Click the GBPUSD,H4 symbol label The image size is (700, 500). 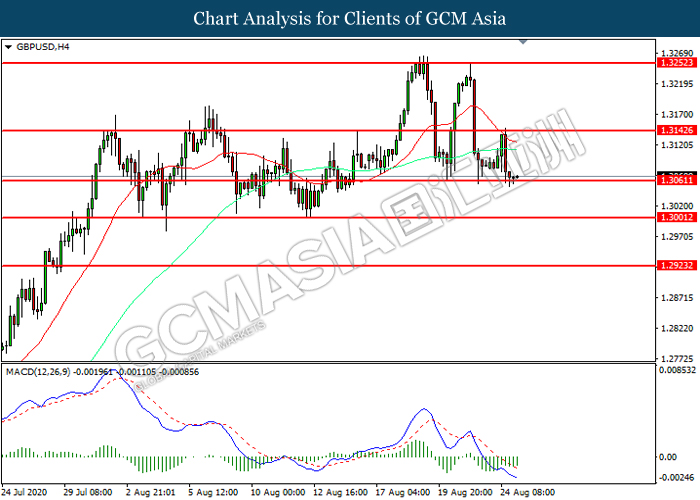[43, 47]
